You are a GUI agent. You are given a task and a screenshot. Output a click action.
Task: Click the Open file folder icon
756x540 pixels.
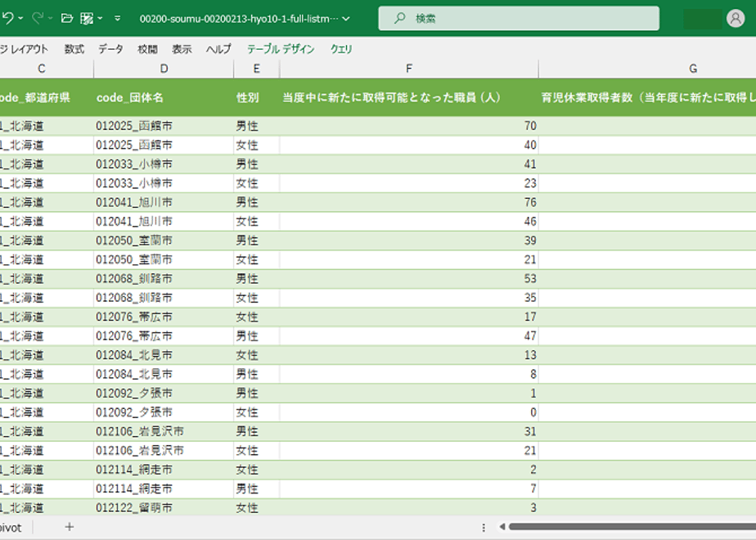click(67, 18)
